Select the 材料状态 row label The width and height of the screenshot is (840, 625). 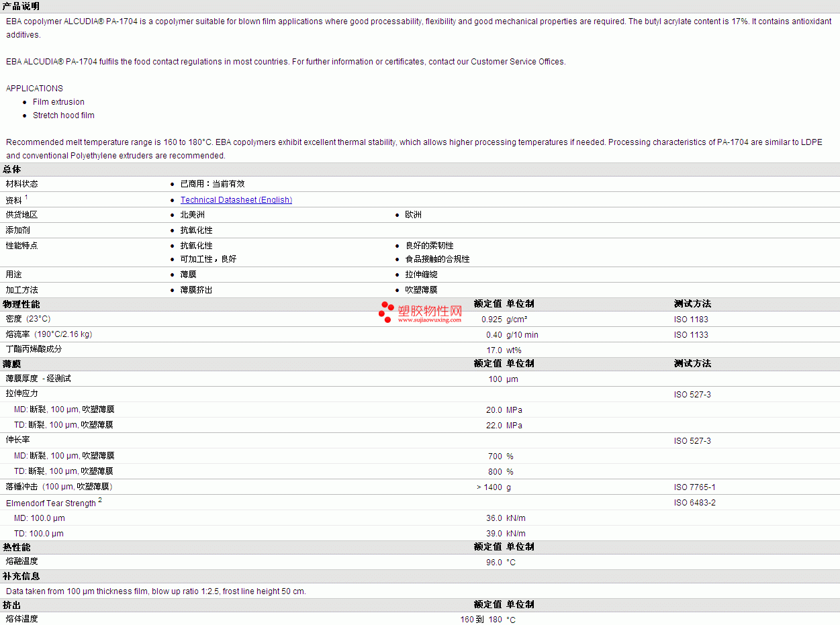tap(22, 184)
